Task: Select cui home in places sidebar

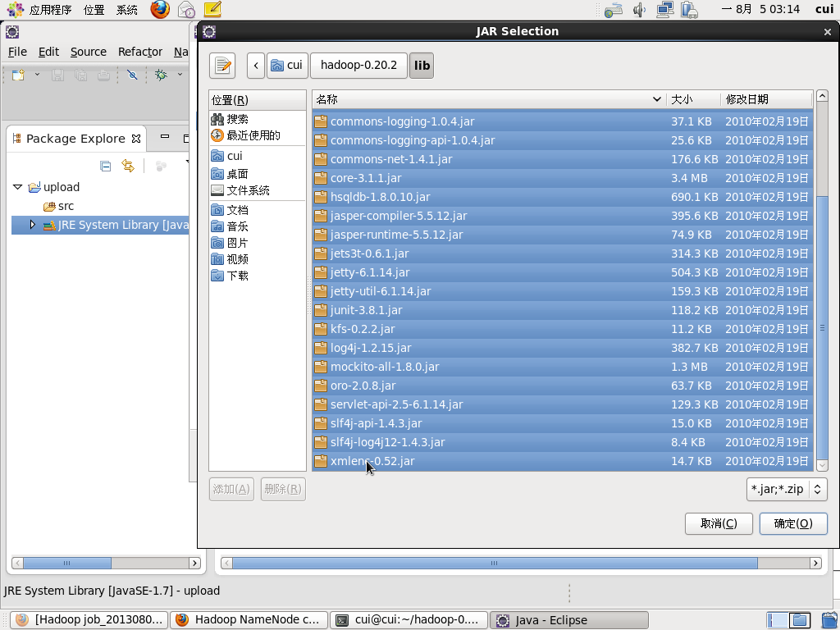Action: (257, 156)
